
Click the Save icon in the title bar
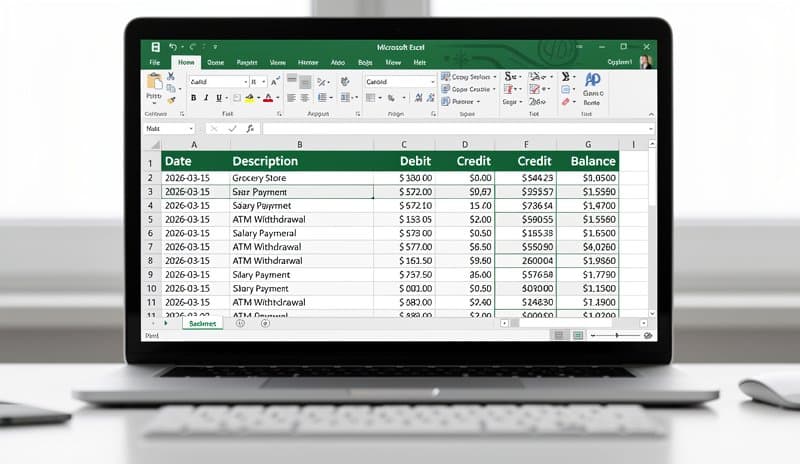coord(155,47)
